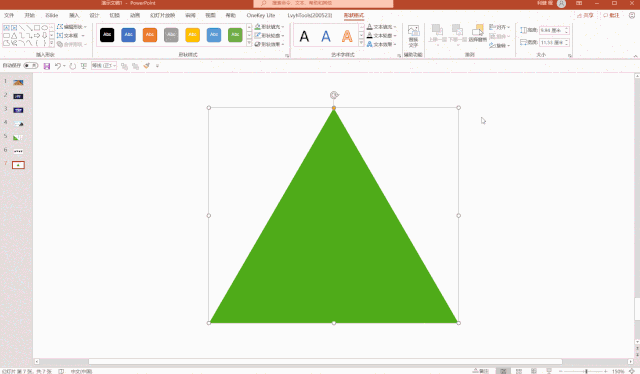640x374 pixels.
Task: Open Rotate (旋转) dropdown
Action: coord(500,45)
